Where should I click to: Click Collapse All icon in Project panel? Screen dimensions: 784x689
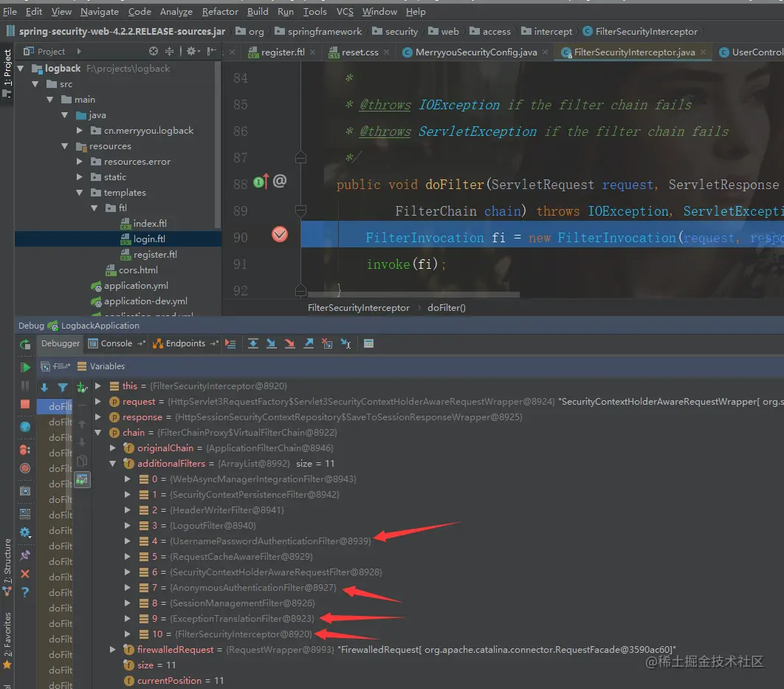click(x=170, y=51)
